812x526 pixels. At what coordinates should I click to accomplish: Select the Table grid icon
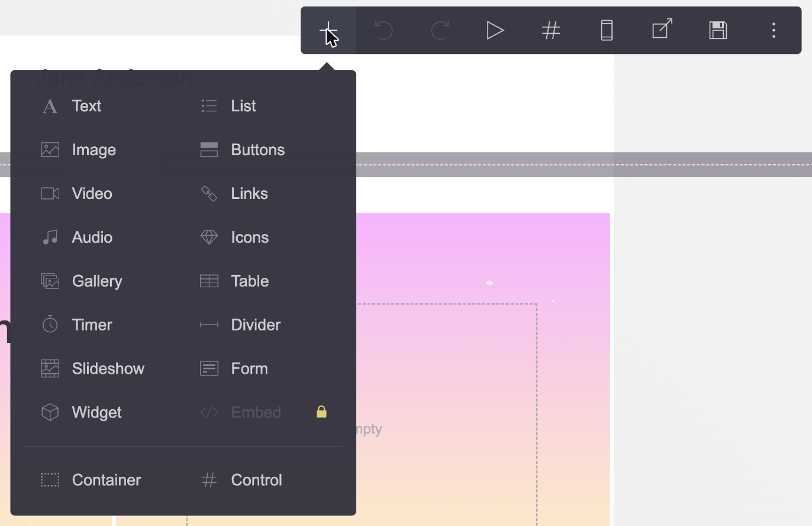pos(209,281)
